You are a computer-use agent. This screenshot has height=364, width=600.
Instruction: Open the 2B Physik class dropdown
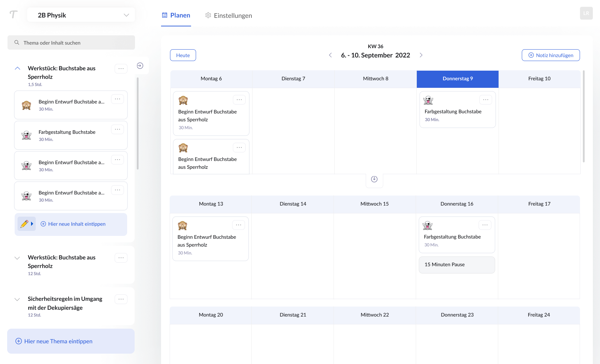coord(81,15)
